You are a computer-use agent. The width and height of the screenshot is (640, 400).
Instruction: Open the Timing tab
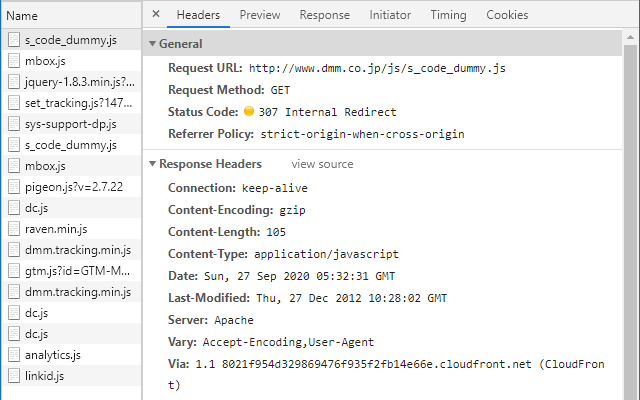click(x=448, y=15)
